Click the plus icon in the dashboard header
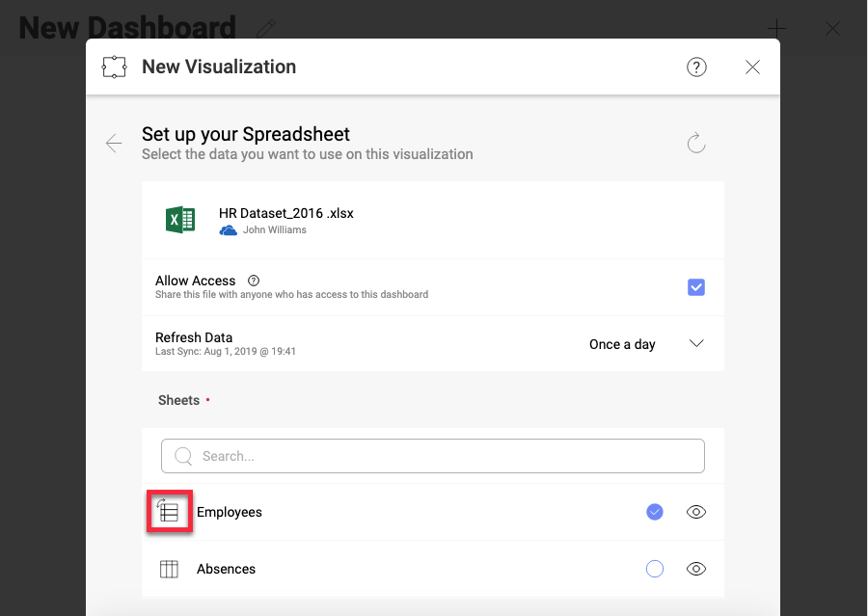The height and width of the screenshot is (616, 868). click(x=776, y=29)
